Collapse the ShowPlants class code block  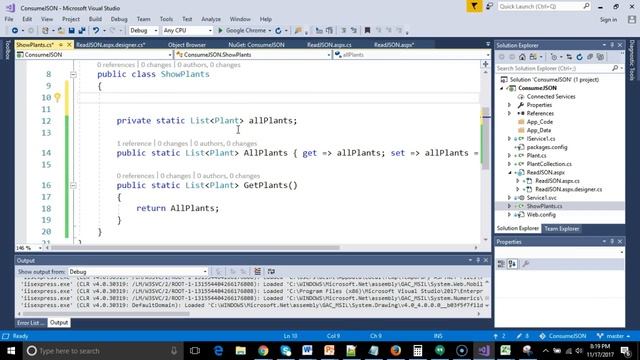(x=73, y=74)
